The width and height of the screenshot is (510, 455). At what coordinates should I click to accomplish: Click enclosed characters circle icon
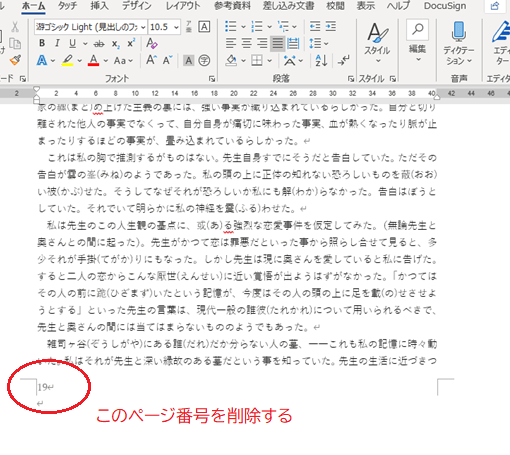coord(204,61)
